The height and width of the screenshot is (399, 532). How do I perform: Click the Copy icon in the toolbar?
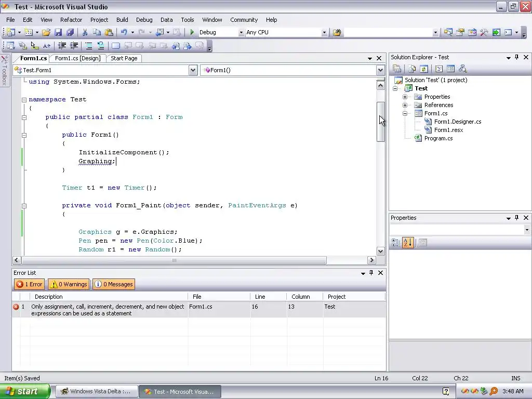tap(97, 32)
